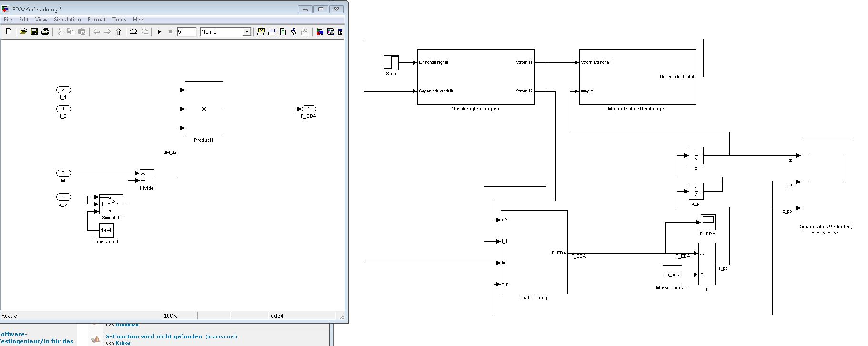
Task: Select the Product1 multiplication block
Action: point(204,109)
